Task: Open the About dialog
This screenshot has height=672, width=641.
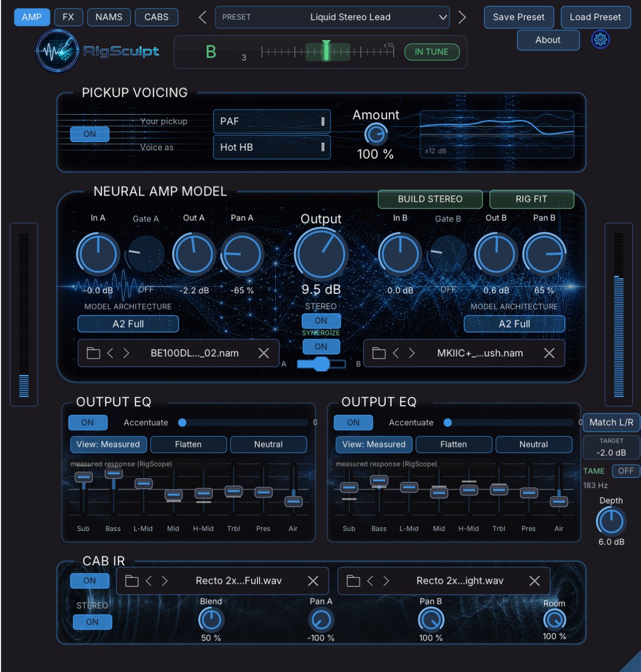Action: pyautogui.click(x=548, y=40)
